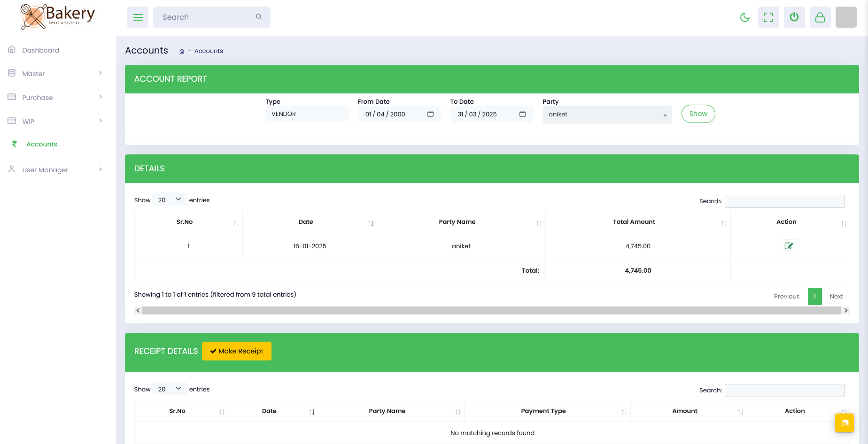Open the Details entries count dropdown
Image resolution: width=868 pixels, height=444 pixels.
click(x=169, y=200)
